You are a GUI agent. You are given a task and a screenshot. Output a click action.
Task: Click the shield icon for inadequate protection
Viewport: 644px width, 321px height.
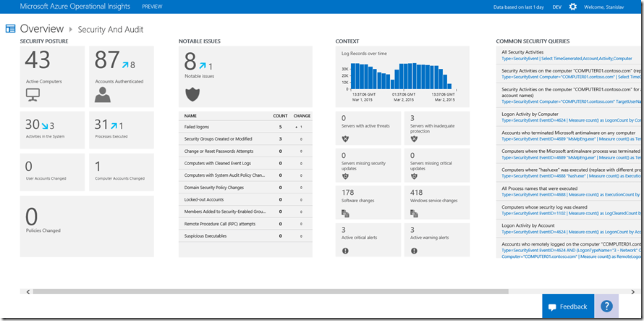click(414, 138)
